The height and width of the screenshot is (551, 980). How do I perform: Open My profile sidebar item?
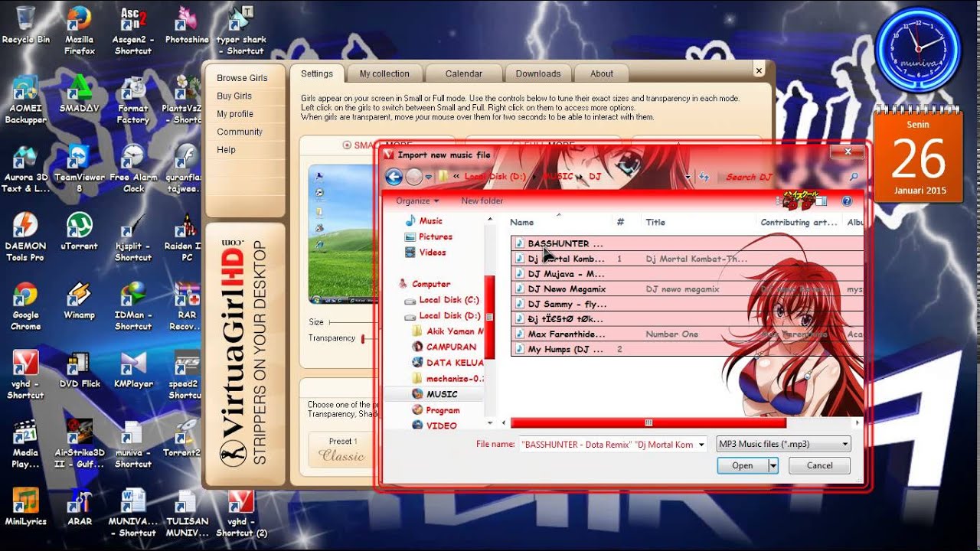click(235, 114)
